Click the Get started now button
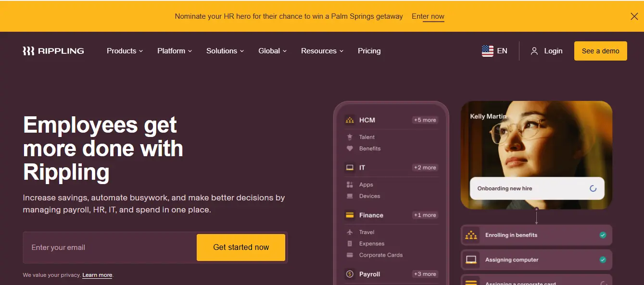The image size is (644, 285). (x=241, y=248)
